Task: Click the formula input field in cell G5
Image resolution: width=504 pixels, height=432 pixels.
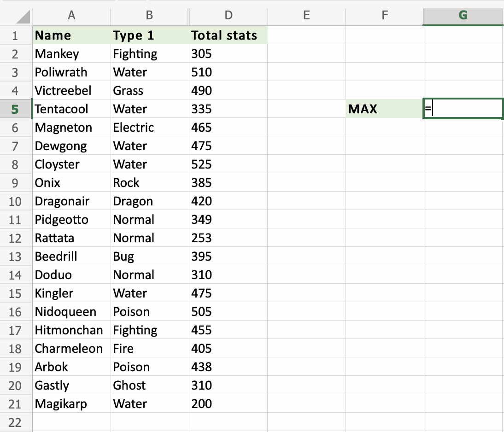Action: (463, 109)
